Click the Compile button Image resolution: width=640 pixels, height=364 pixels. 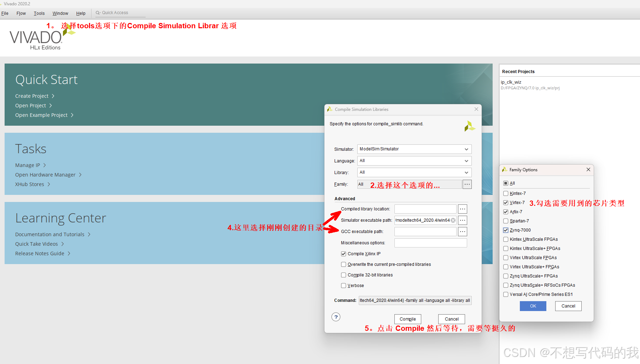point(408,319)
